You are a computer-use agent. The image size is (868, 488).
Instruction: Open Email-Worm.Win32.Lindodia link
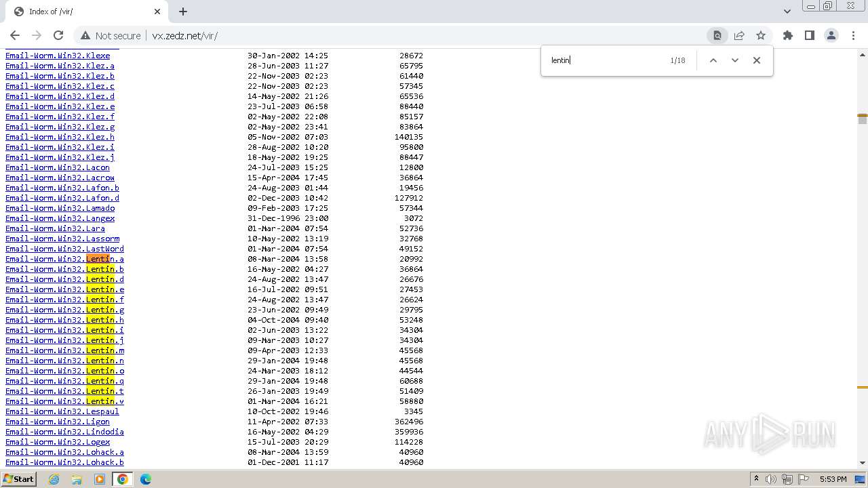(64, 432)
